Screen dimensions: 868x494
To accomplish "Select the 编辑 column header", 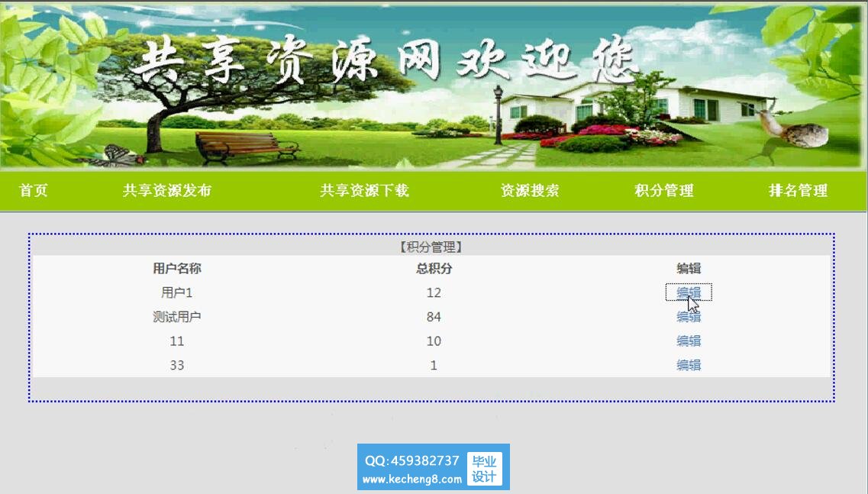I will click(x=689, y=269).
